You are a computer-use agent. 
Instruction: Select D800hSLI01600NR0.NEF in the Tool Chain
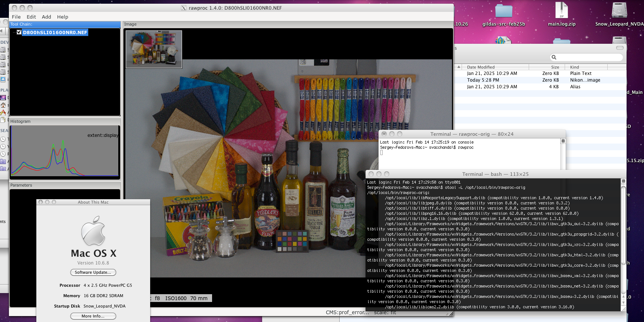pyautogui.click(x=55, y=32)
